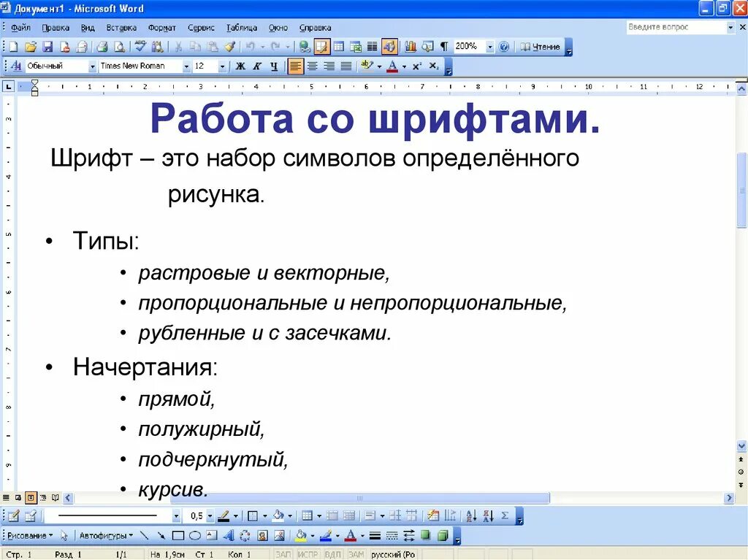Viewport: 748px width, 560px height.
Task: Select the Arrow drawing tool
Action: click(161, 536)
